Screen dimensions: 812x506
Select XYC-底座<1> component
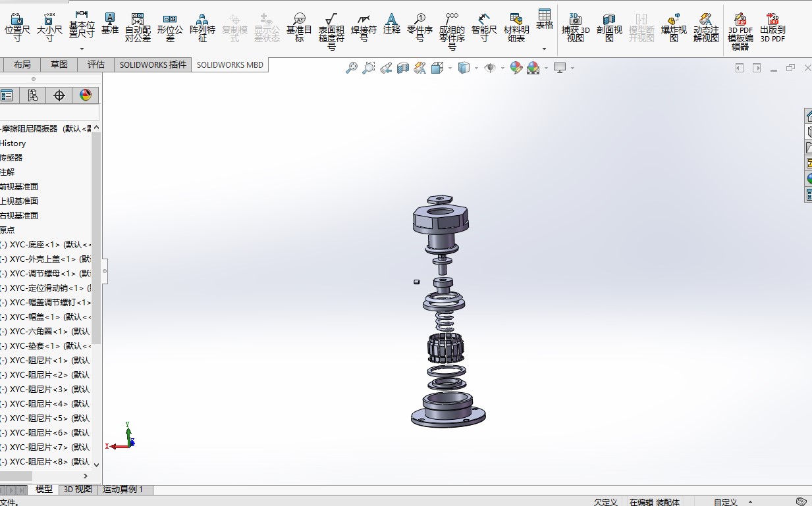click(46, 244)
